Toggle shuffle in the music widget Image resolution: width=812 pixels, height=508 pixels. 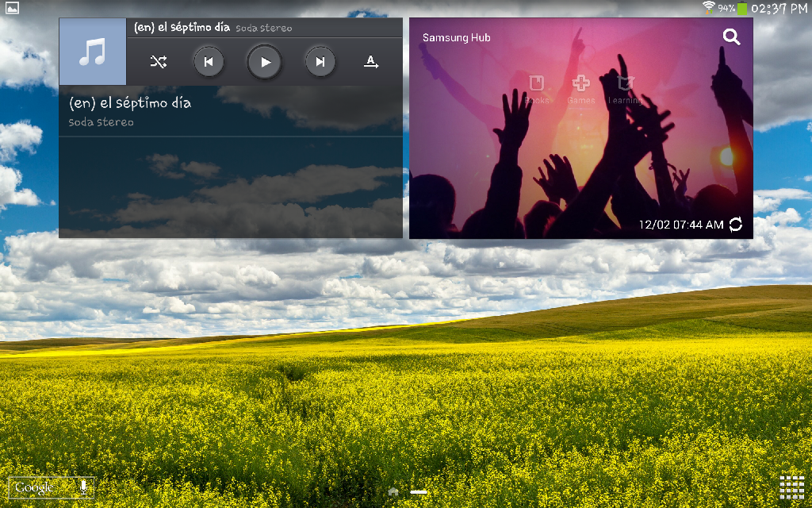coord(158,62)
